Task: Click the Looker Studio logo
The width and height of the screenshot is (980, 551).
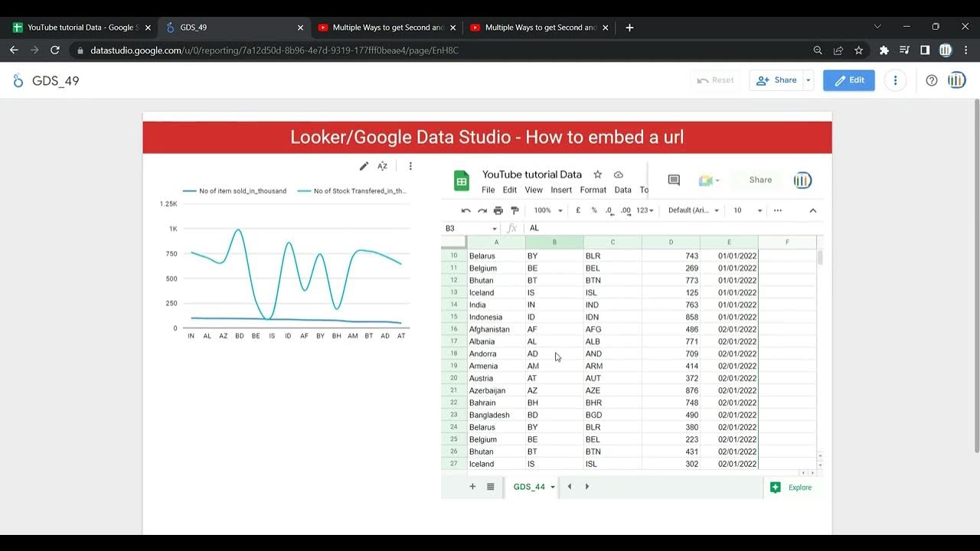Action: [x=18, y=81]
